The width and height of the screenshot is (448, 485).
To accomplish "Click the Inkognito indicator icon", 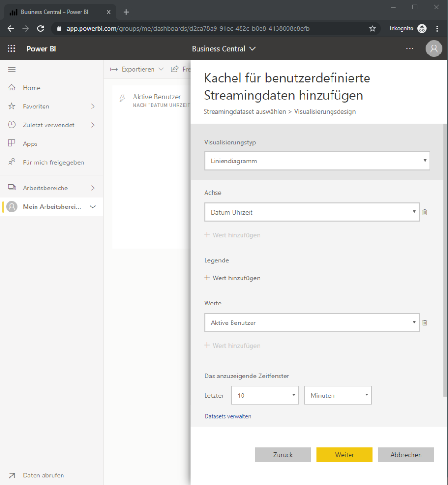I will (x=422, y=28).
